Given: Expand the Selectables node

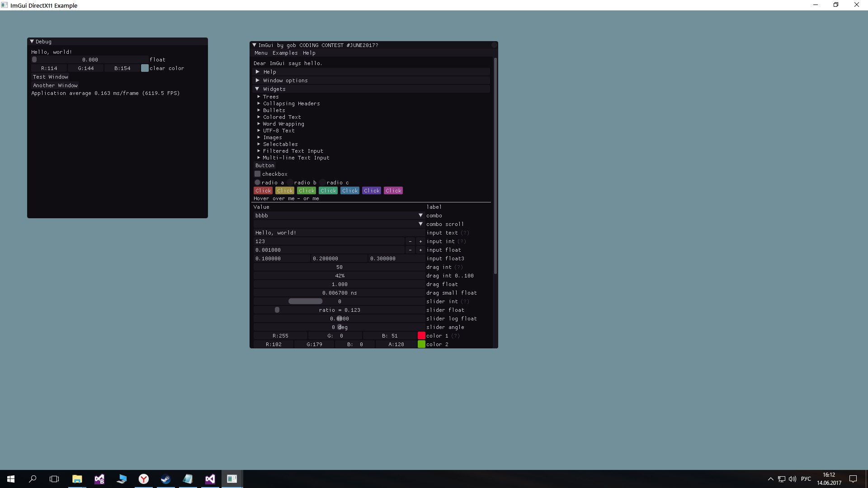Looking at the screenshot, I should (x=278, y=144).
